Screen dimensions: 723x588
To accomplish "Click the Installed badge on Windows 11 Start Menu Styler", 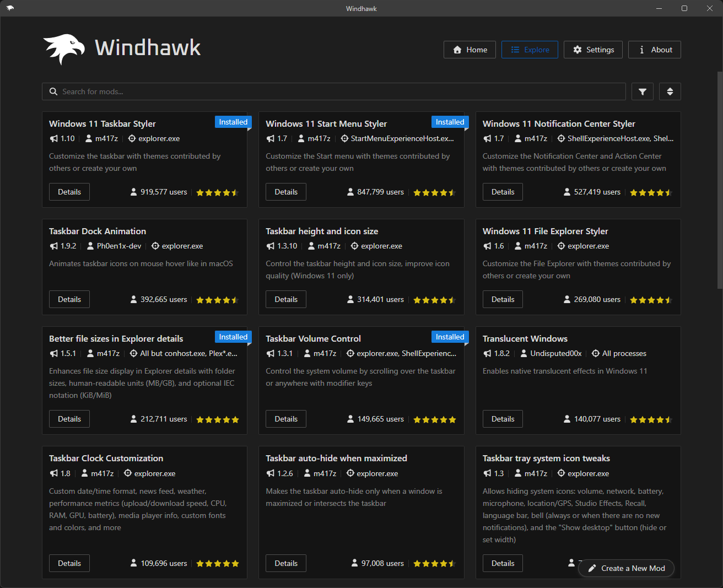I will click(x=450, y=122).
